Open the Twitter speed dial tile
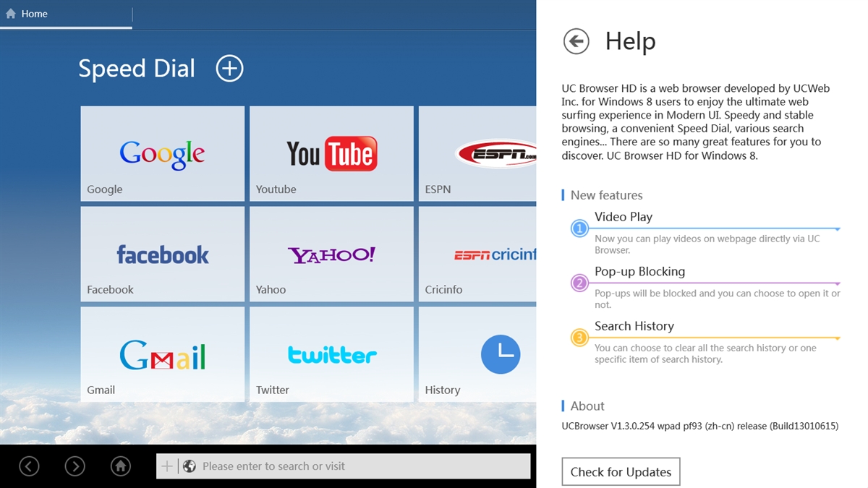This screenshot has width=868, height=488. point(331,354)
